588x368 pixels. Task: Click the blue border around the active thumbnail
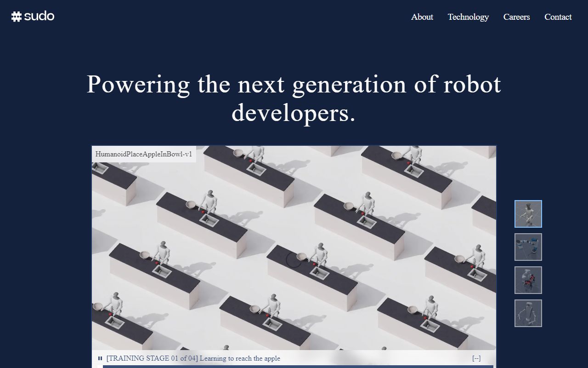(x=528, y=201)
